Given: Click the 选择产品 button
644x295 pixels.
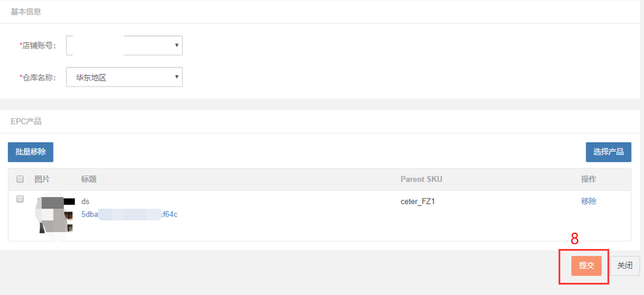Looking at the screenshot, I should (x=609, y=152).
